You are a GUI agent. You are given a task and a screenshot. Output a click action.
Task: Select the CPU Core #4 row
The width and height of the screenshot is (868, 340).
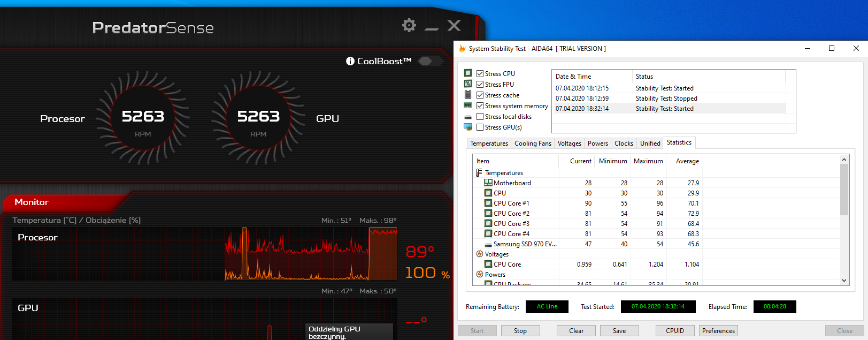tap(587, 234)
